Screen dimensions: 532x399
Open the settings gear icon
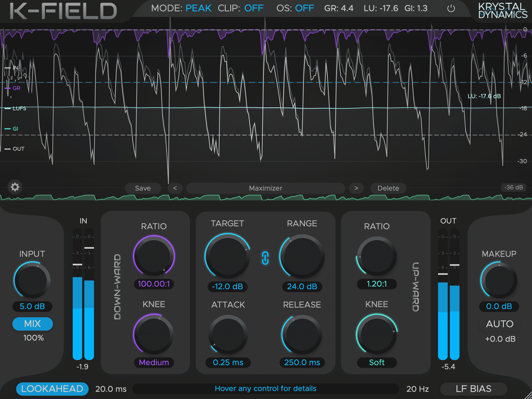[x=15, y=187]
